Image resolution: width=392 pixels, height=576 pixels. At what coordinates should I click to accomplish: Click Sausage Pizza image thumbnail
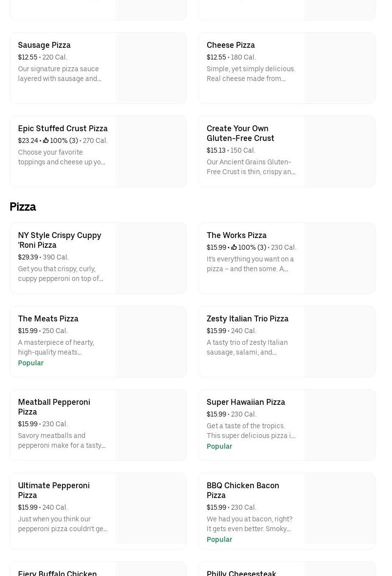click(151, 68)
